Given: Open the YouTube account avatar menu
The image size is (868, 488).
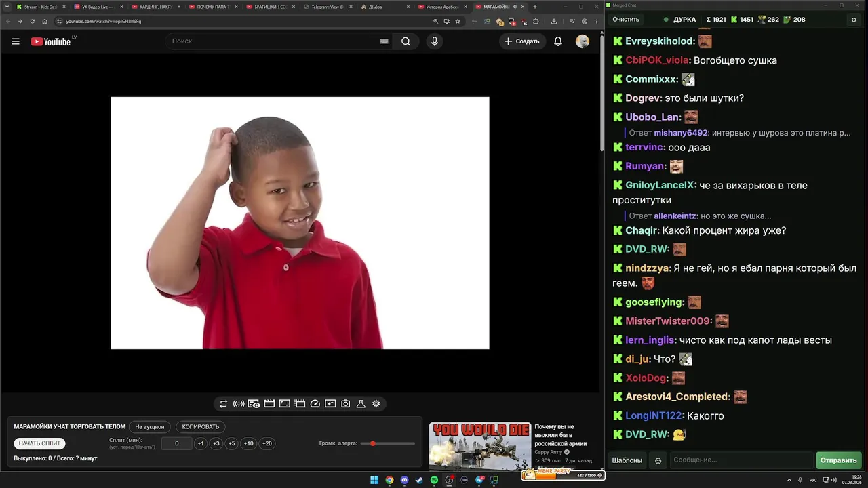Looking at the screenshot, I should 583,41.
